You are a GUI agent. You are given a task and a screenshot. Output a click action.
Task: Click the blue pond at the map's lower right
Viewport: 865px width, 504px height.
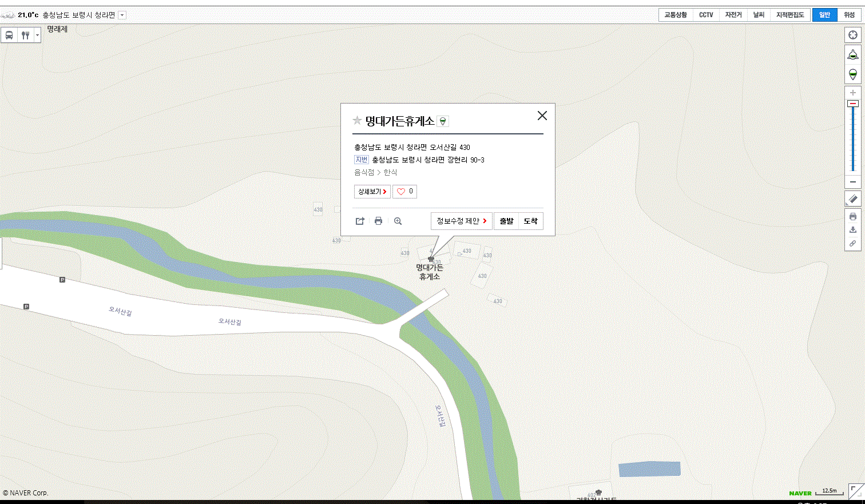click(649, 469)
